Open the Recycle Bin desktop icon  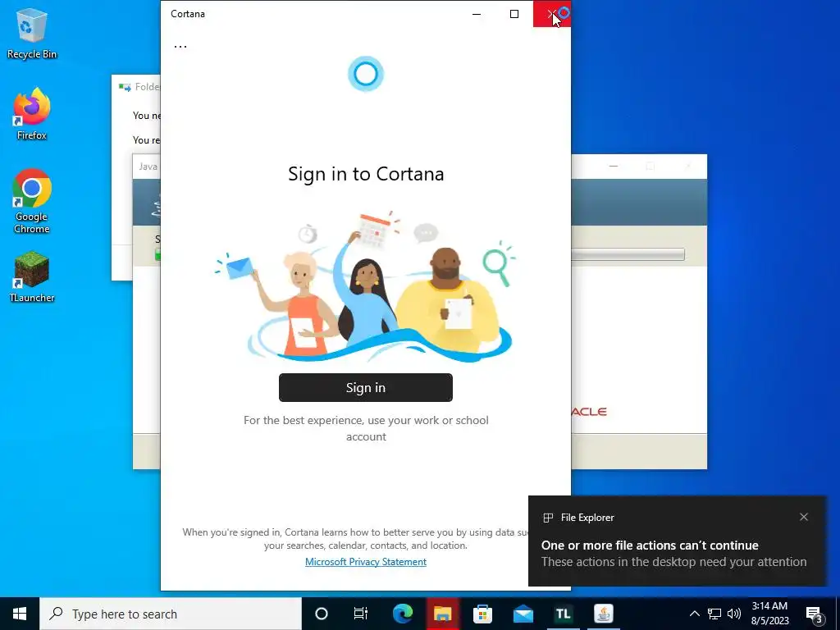click(32, 33)
